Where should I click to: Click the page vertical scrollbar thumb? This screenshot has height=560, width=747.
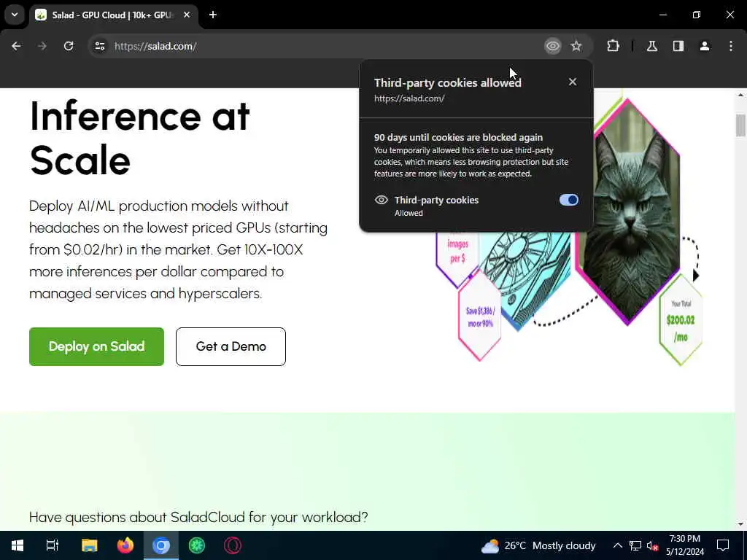(x=740, y=125)
